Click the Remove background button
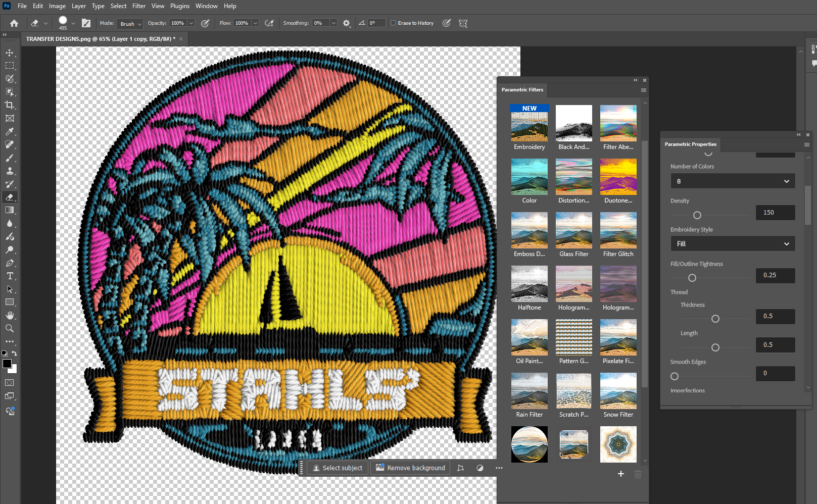817x504 pixels. tap(411, 468)
